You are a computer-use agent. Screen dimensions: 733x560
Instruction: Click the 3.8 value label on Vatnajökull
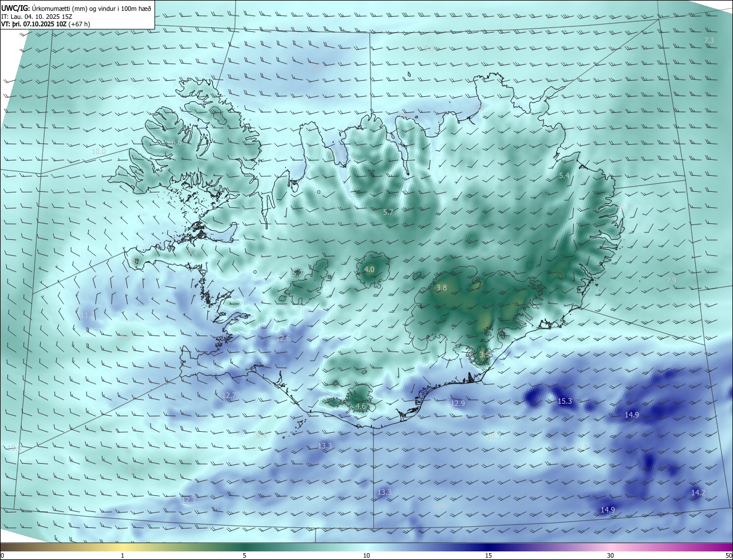(442, 288)
